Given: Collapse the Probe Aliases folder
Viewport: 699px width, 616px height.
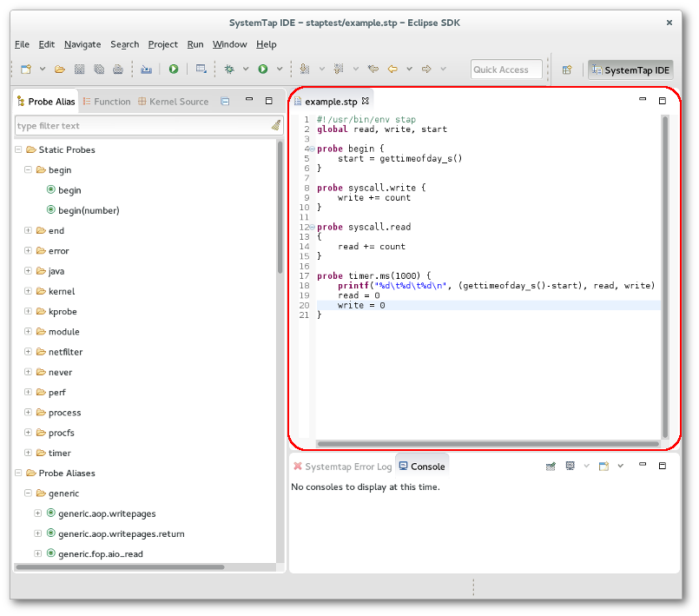Looking at the screenshot, I should pos(18,473).
